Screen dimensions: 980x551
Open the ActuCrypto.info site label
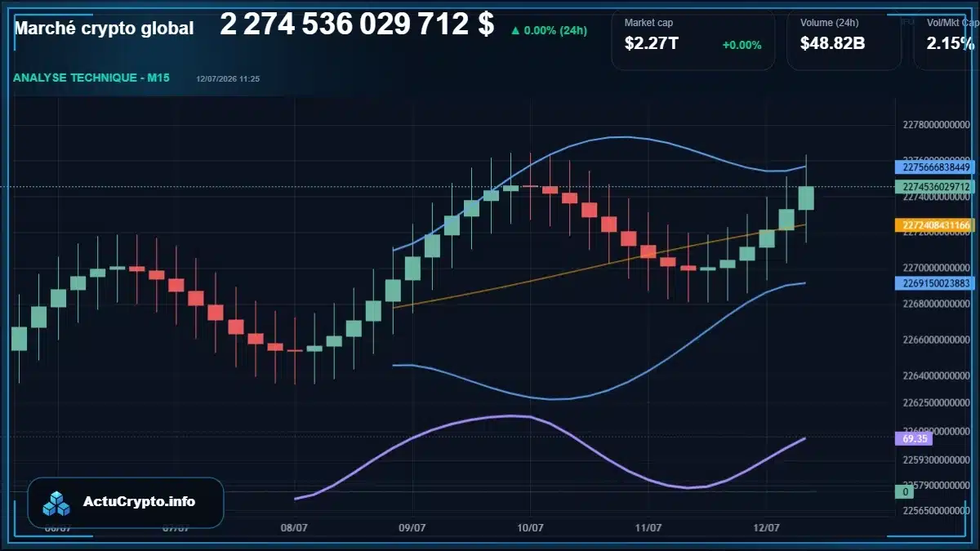click(x=139, y=502)
